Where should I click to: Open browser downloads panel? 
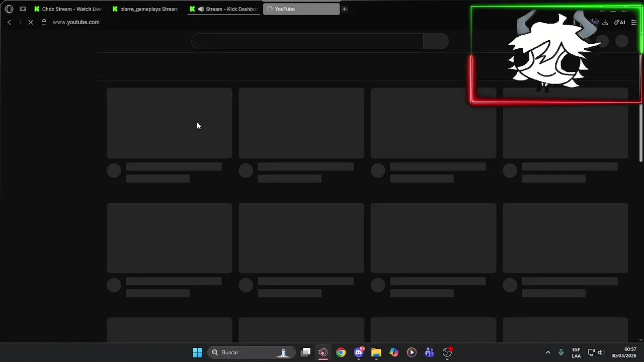605,22
